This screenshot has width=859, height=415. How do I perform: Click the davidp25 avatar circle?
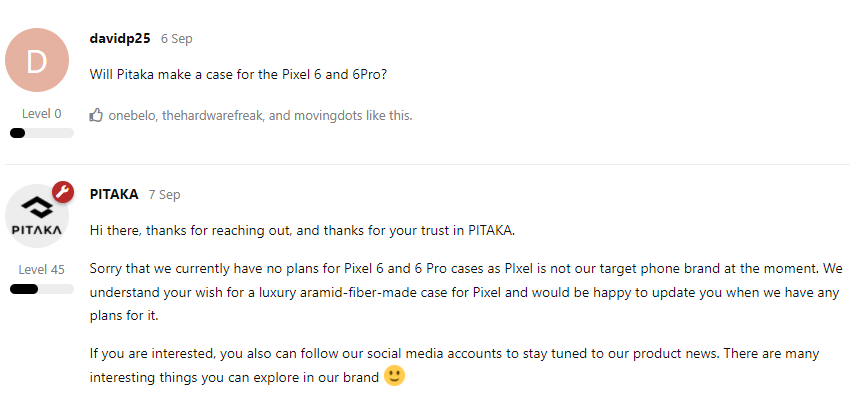37,60
